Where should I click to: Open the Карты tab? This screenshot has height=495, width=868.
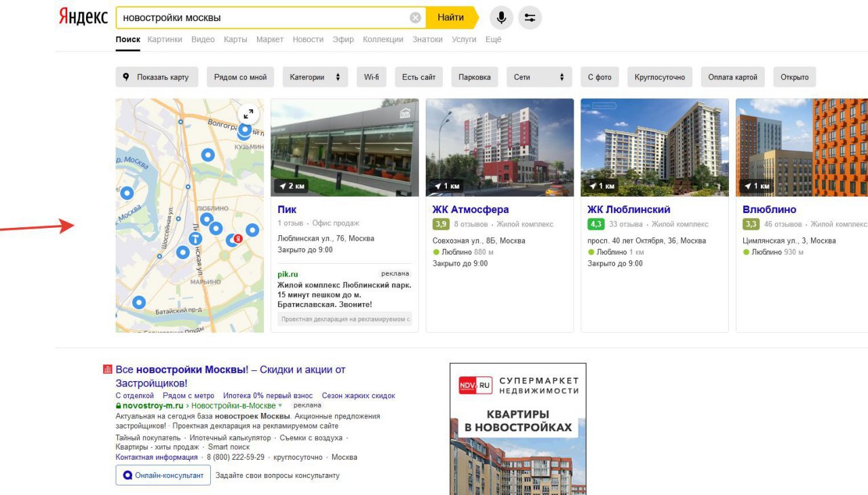(235, 39)
